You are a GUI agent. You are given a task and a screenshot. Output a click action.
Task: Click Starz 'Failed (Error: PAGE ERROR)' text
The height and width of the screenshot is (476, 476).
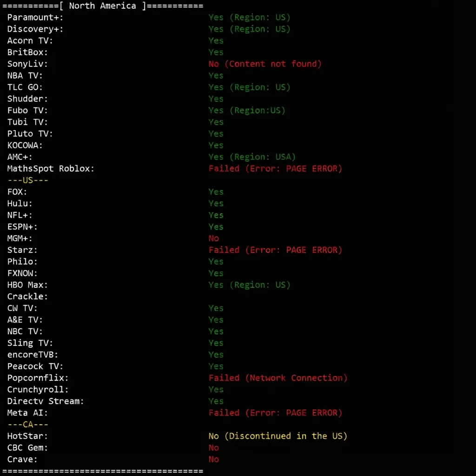(275, 250)
